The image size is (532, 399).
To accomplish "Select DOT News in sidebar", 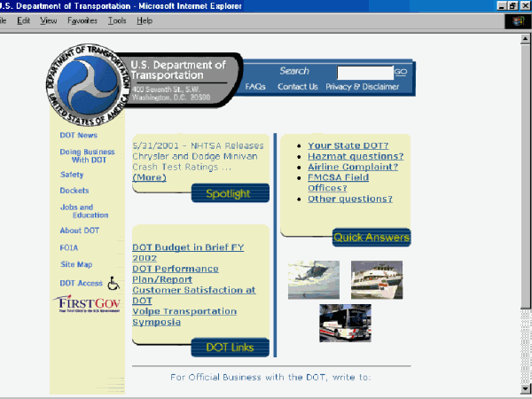I will pos(78,136).
